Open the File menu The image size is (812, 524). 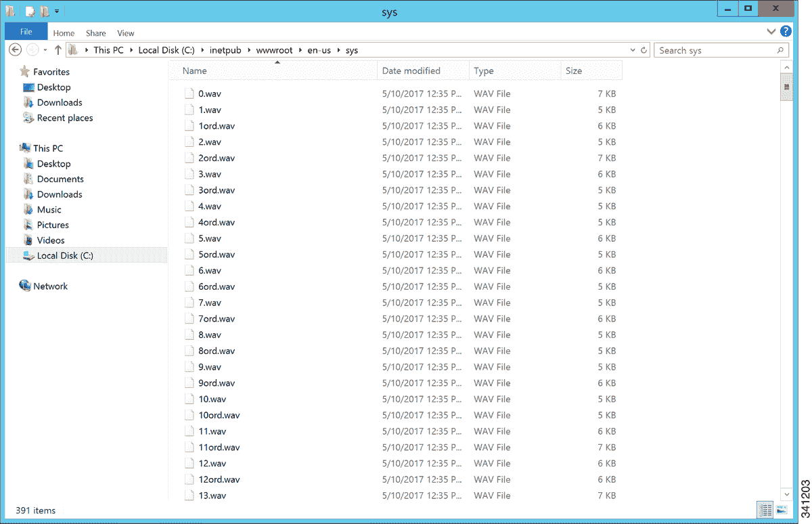tap(26, 31)
